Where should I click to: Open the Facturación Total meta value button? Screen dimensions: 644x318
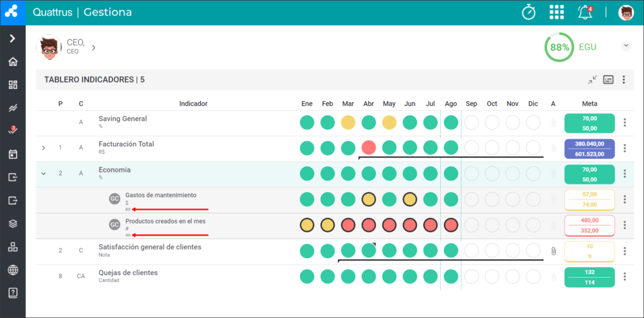pyautogui.click(x=590, y=149)
